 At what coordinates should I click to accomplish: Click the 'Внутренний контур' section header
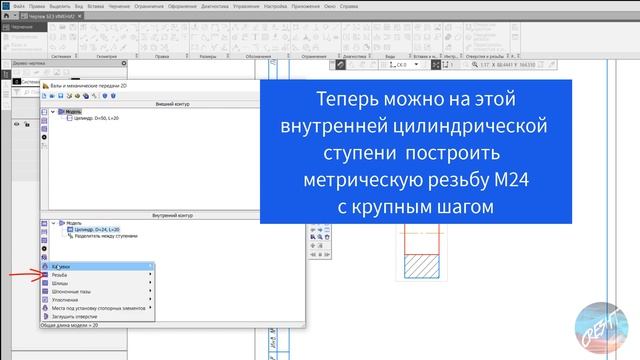(172, 215)
